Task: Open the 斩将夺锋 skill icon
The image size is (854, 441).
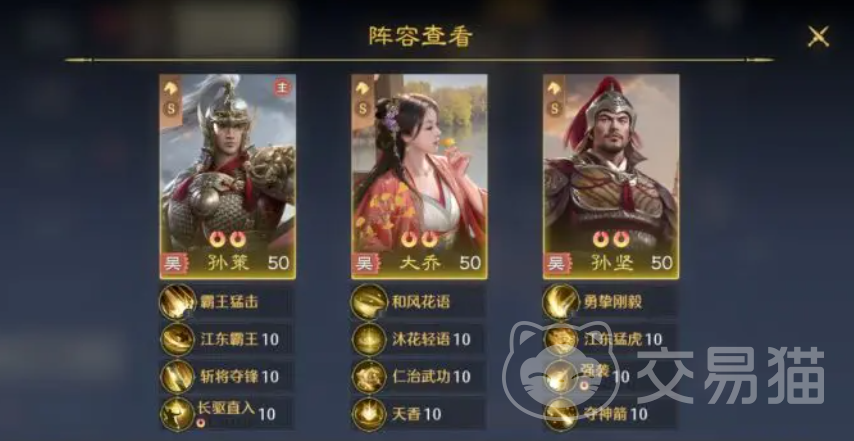Action: [x=178, y=377]
